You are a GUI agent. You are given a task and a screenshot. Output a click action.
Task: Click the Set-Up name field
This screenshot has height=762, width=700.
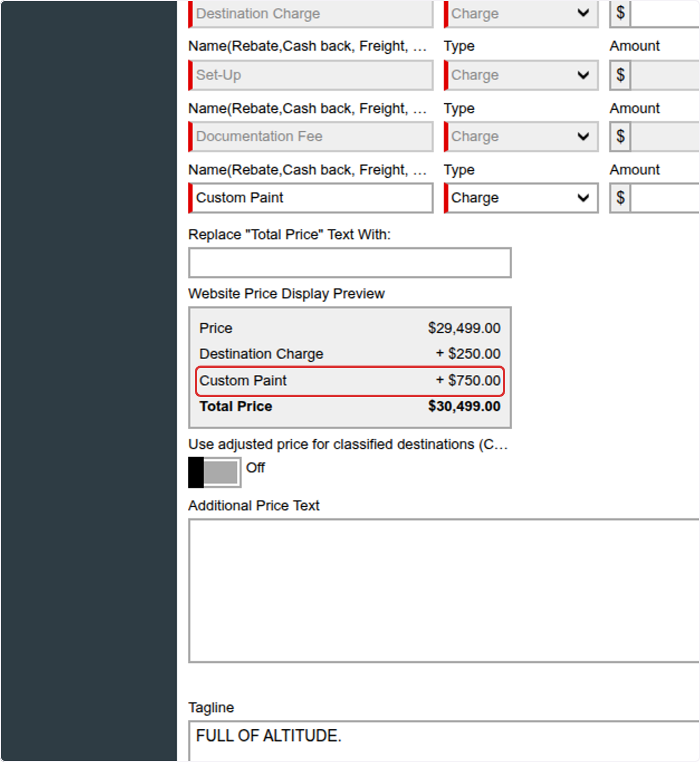click(311, 75)
